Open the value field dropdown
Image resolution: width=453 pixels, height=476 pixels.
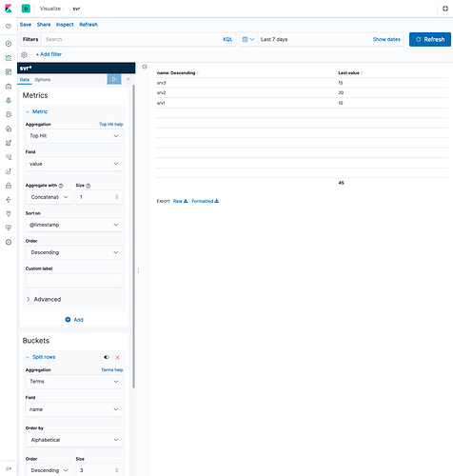(74, 164)
